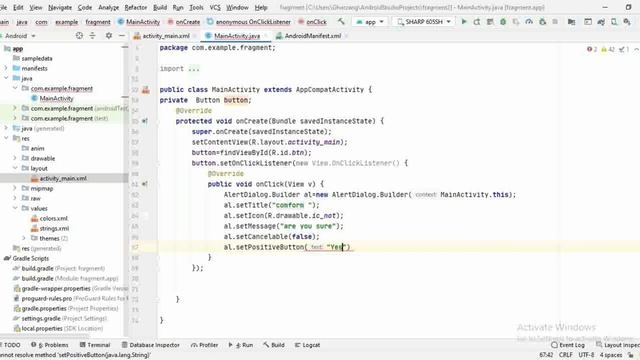Expand the mipmap folder
Screen dimensions: 640x360
pos(15,188)
